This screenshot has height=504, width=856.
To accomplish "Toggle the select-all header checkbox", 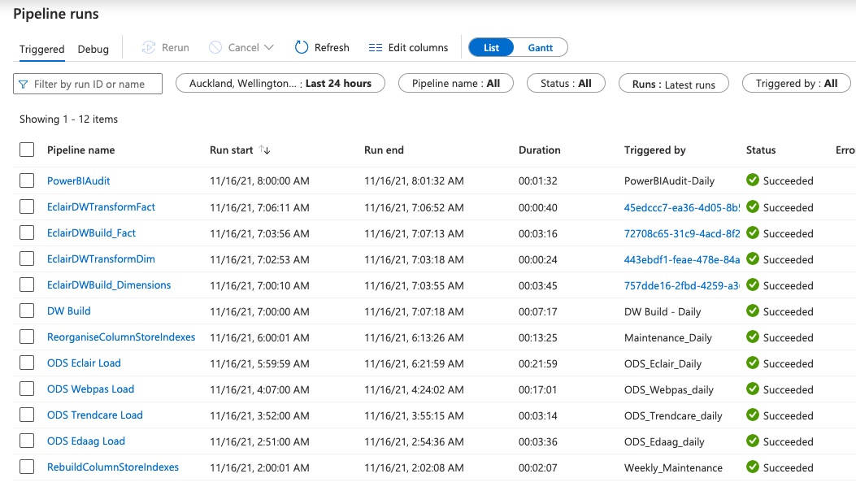I will [27, 150].
